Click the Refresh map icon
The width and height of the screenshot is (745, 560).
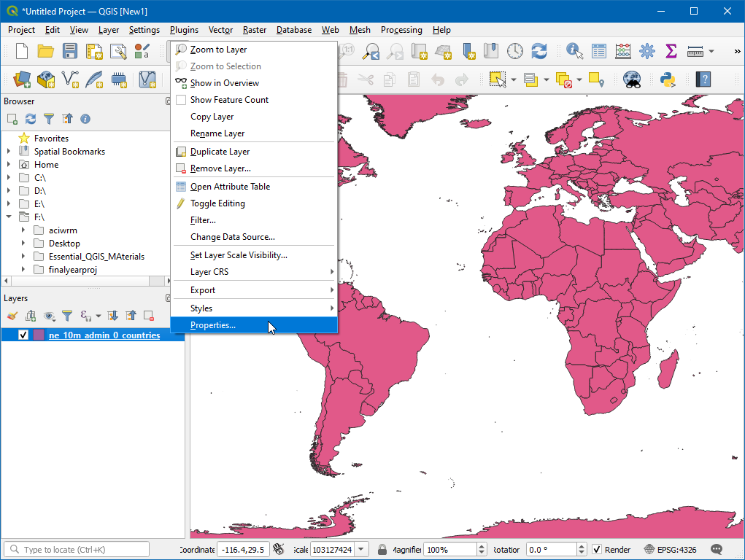539,51
